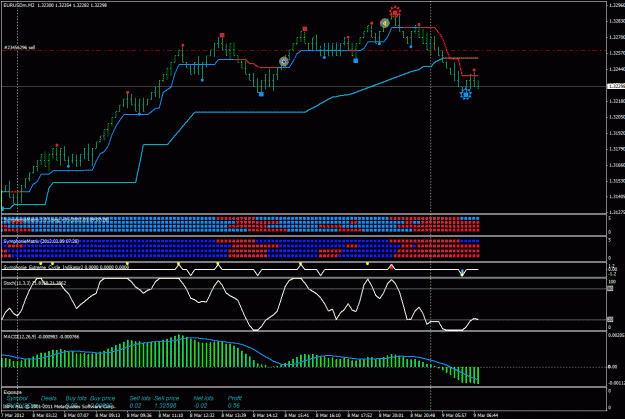
Task: Click the highlighted current price label on the price axis
Action: pos(615,86)
